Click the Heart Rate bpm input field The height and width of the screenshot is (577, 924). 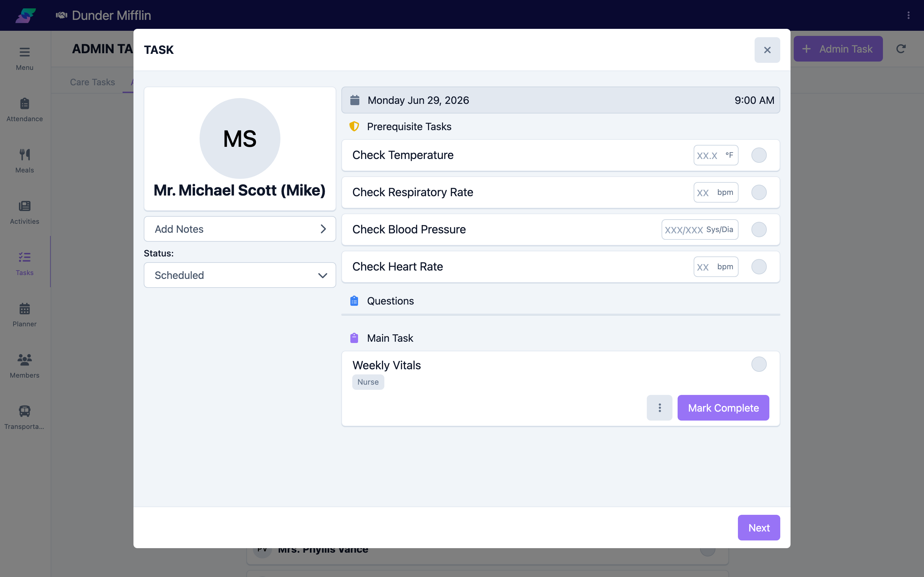(715, 267)
